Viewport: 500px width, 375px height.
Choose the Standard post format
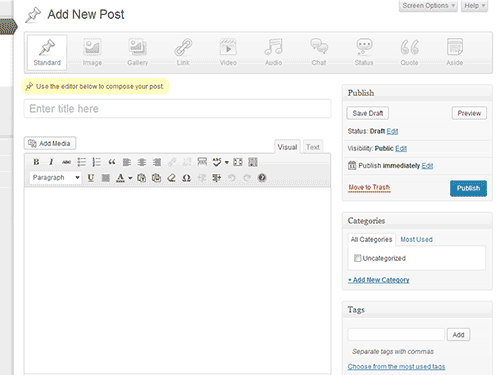click(47, 52)
